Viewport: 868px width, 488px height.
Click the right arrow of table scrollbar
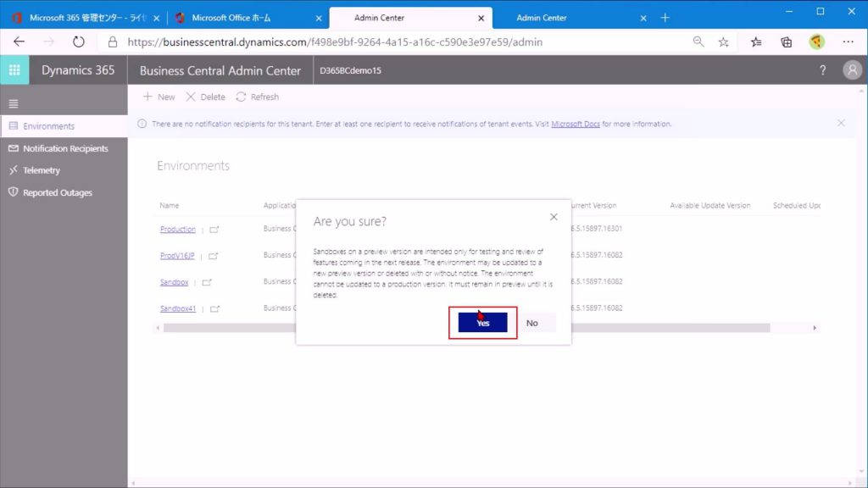[x=815, y=328]
